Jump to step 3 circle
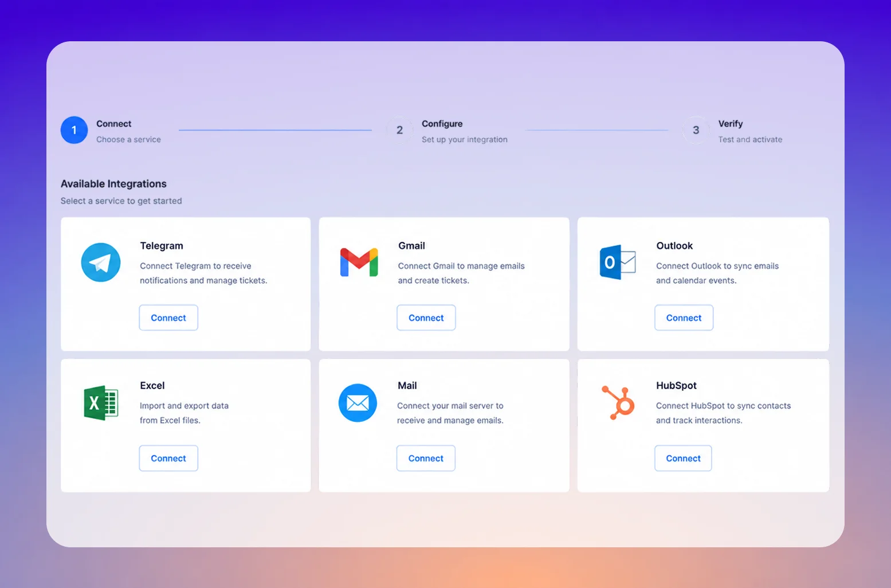Image resolution: width=891 pixels, height=588 pixels. coord(696,130)
